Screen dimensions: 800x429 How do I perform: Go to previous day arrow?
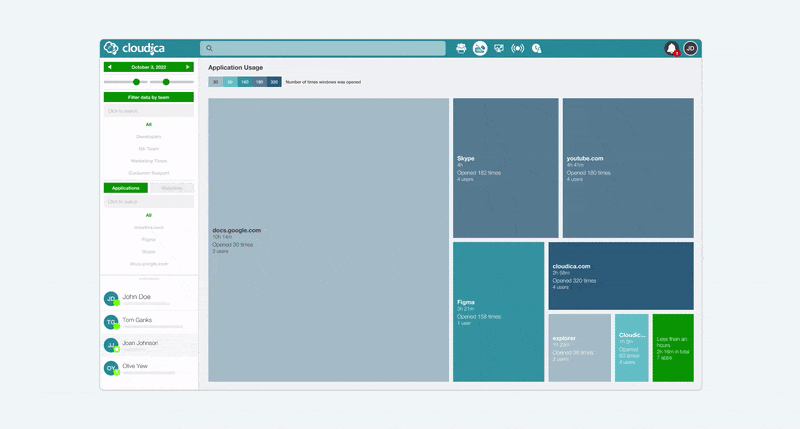click(109, 67)
